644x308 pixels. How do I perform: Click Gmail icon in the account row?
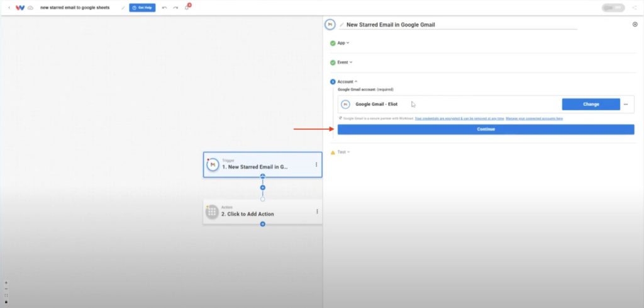point(345,105)
